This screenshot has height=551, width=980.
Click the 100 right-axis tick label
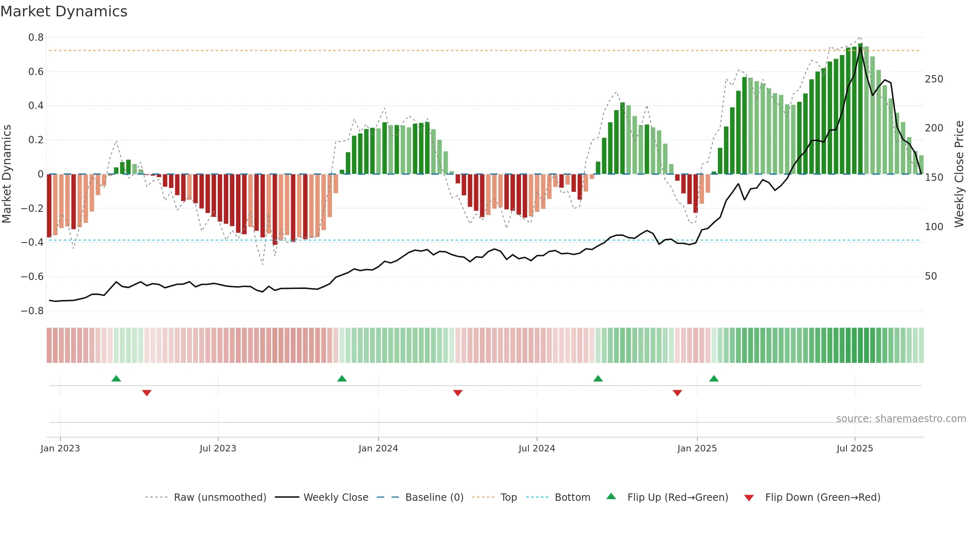coord(934,227)
